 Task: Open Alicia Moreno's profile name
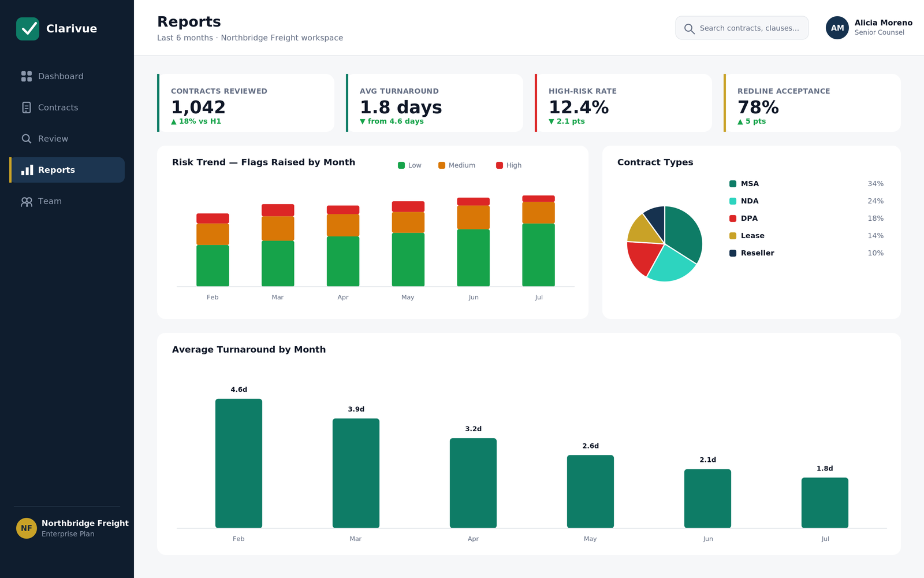(x=884, y=23)
